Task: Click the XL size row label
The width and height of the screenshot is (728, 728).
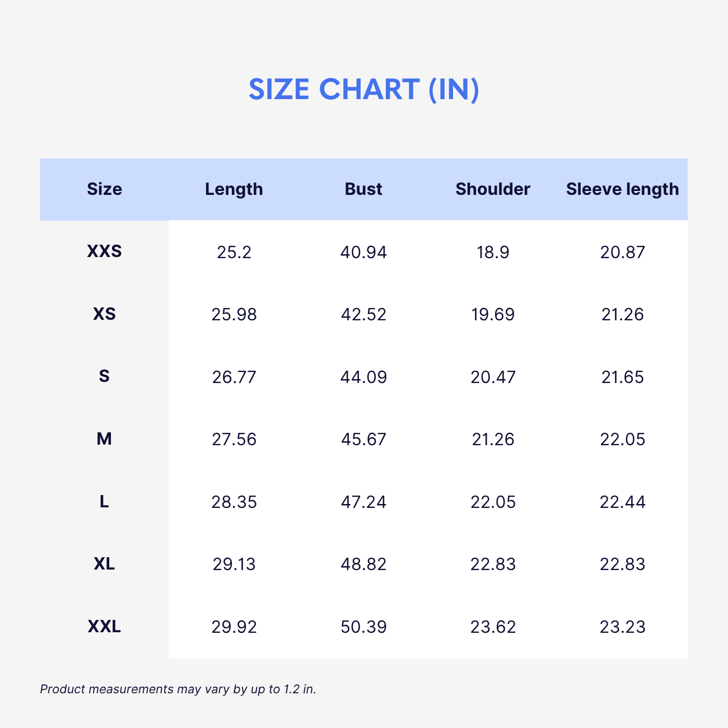Action: (104, 564)
